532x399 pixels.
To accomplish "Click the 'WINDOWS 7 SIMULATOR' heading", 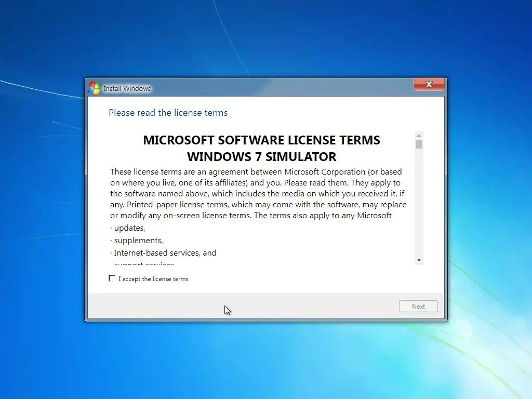I will point(262,157).
